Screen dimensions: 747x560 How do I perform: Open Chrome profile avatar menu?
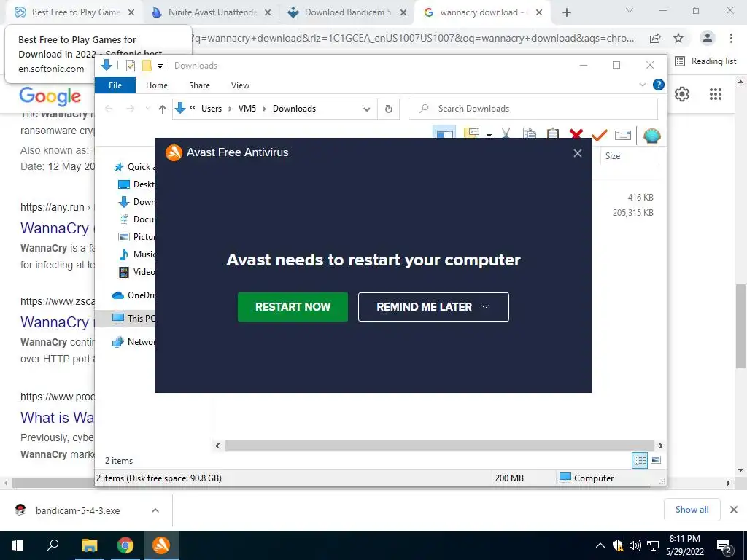click(x=708, y=38)
